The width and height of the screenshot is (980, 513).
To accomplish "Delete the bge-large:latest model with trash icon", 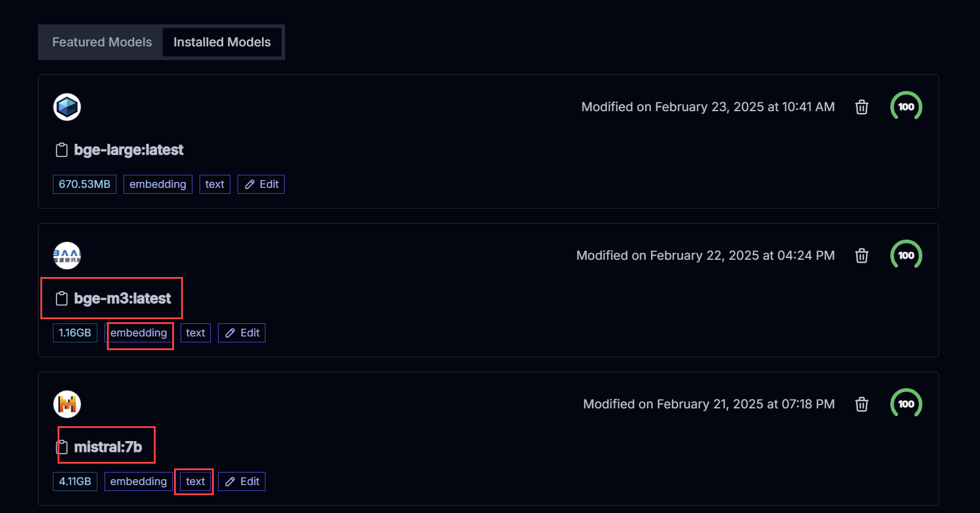I will pos(861,107).
